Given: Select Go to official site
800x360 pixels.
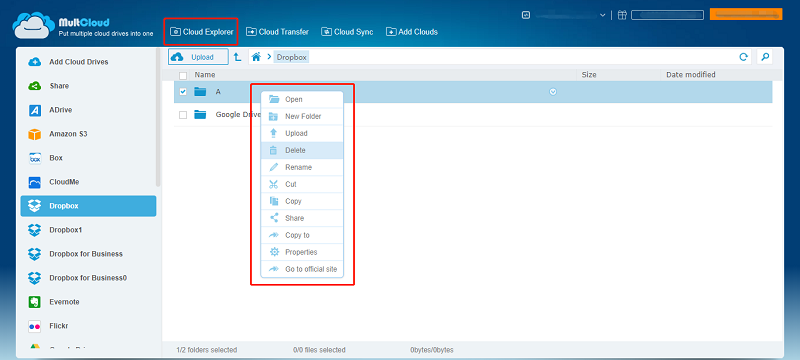Looking at the screenshot, I should [x=302, y=269].
